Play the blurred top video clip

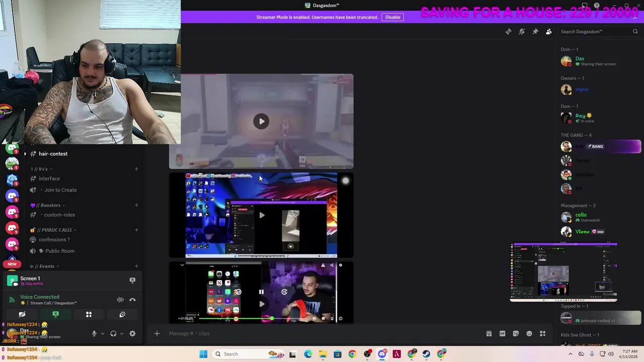point(261,121)
